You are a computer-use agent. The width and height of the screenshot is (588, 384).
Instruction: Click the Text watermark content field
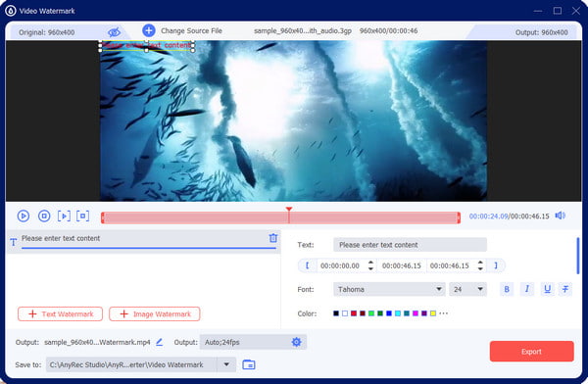point(410,245)
